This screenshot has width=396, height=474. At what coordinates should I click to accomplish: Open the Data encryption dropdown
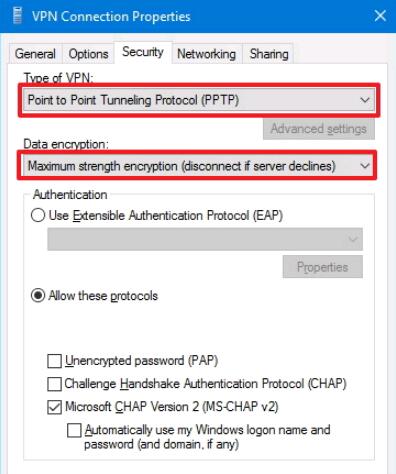[x=197, y=166]
